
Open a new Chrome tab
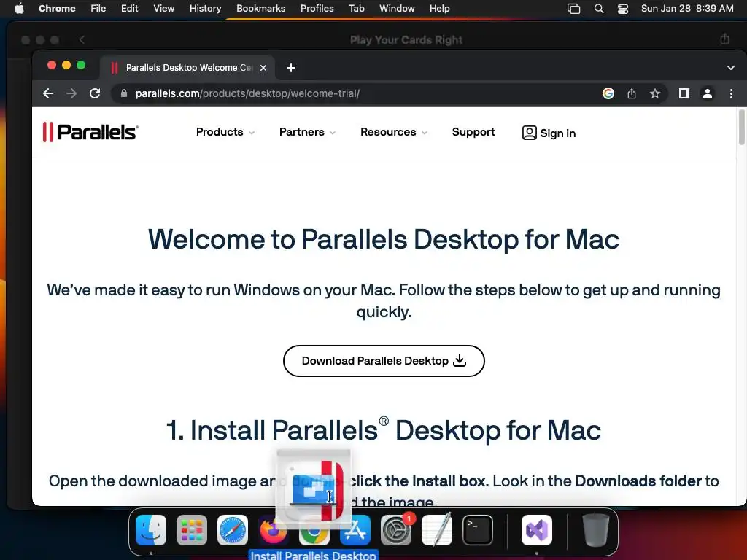(x=290, y=68)
